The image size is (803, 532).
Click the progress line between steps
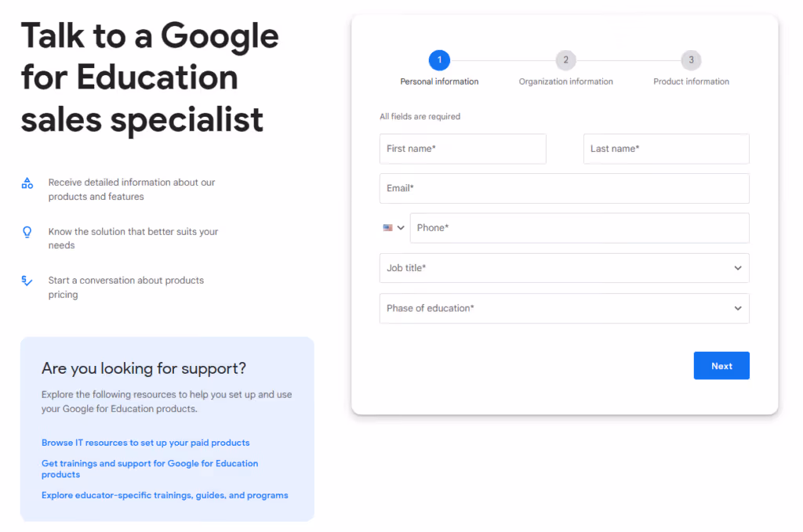502,60
